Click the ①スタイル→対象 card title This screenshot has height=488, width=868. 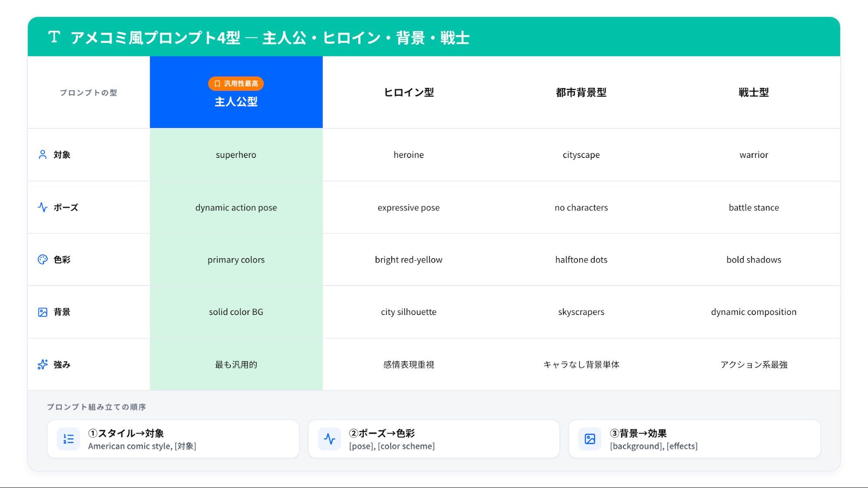(x=126, y=433)
